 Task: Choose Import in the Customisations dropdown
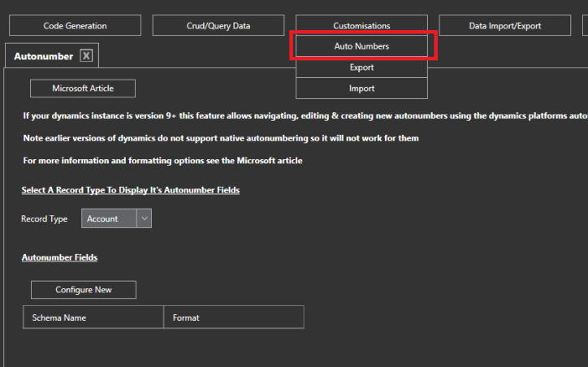click(361, 88)
